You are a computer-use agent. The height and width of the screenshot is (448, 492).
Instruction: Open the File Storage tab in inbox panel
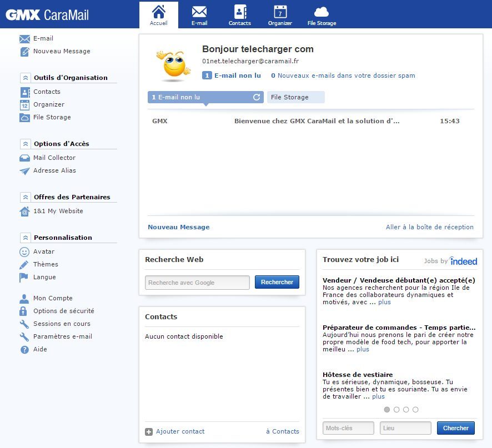click(295, 98)
